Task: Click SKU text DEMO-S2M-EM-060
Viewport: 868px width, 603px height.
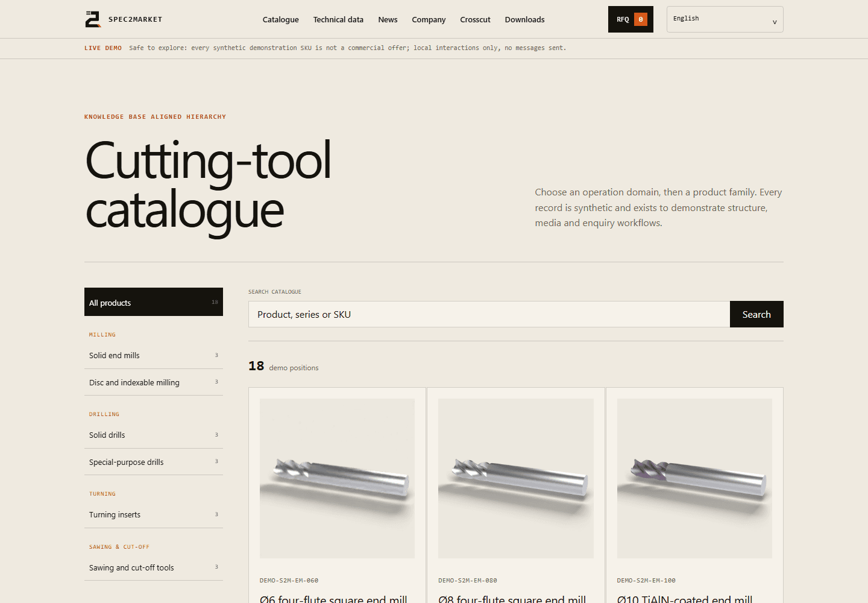Action: pyautogui.click(x=289, y=581)
